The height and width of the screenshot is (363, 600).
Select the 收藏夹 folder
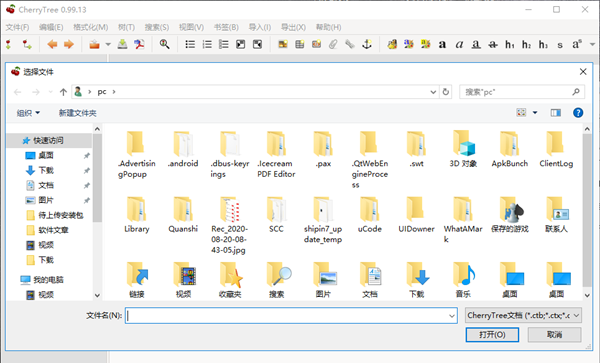[x=230, y=280]
